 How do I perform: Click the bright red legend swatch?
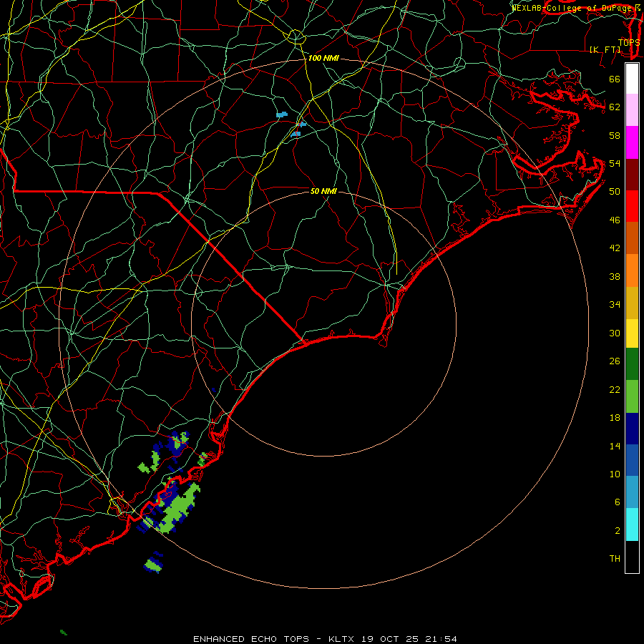point(632,206)
